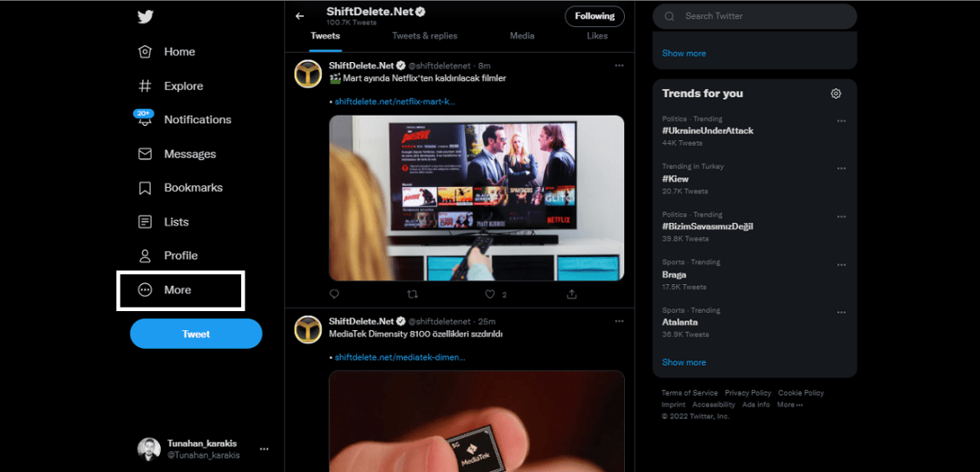
Task: Click @shiftdeletenet handle on Netflix tweet
Action: pyautogui.click(x=440, y=65)
